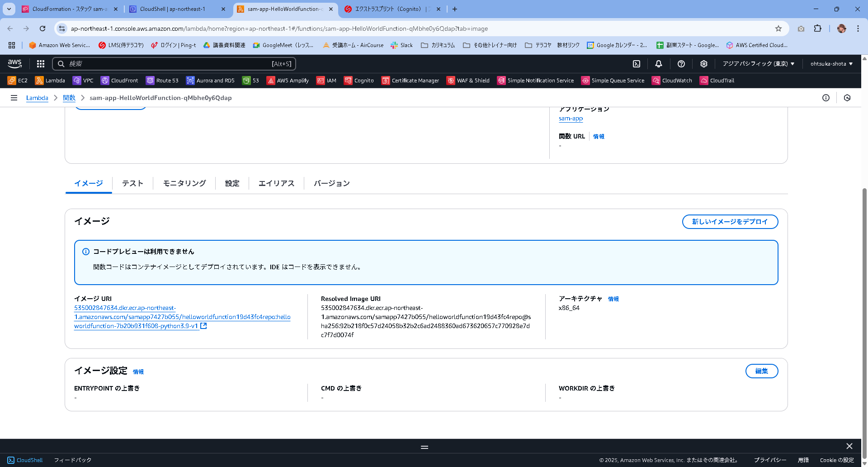This screenshot has width=868, height=467.
Task: Open Cognito shortcut in favorites bar
Action: coord(359,81)
